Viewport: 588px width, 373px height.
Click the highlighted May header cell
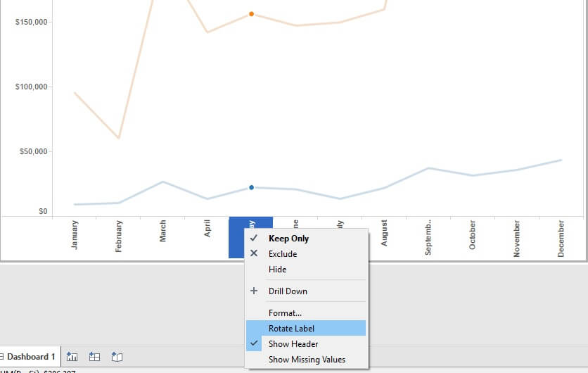(236, 237)
